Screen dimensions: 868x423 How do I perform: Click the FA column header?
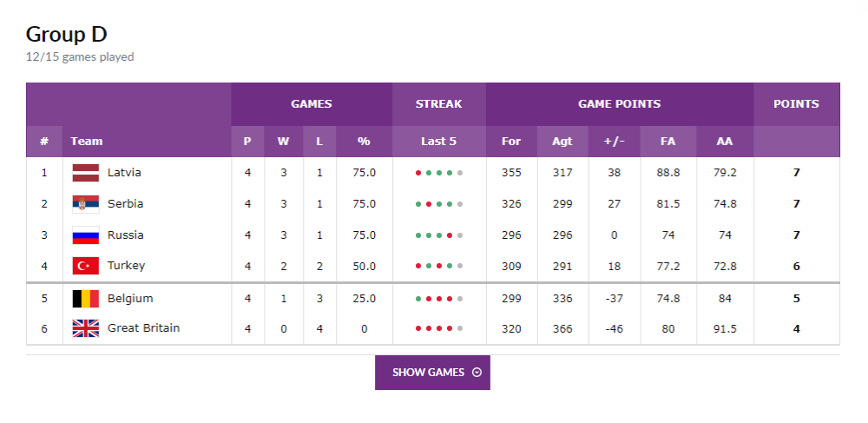pyautogui.click(x=667, y=142)
